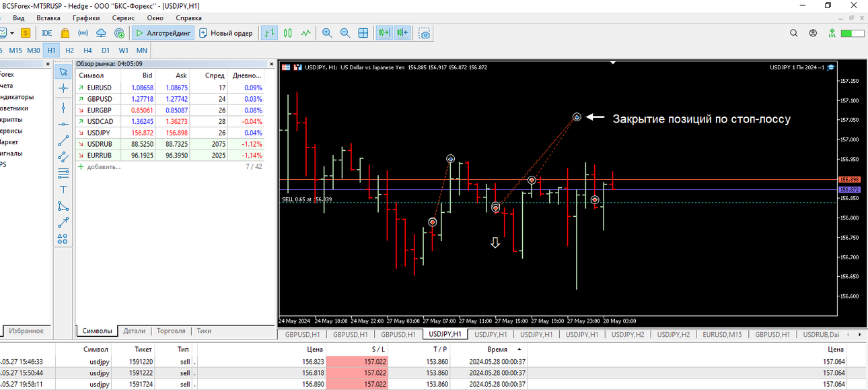Open the new chart dropdown arrow
The width and height of the screenshot is (868, 390).
coord(11,32)
